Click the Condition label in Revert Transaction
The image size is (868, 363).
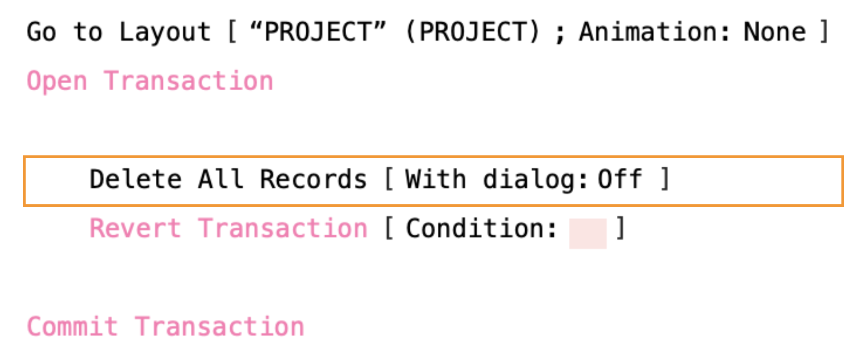481,229
